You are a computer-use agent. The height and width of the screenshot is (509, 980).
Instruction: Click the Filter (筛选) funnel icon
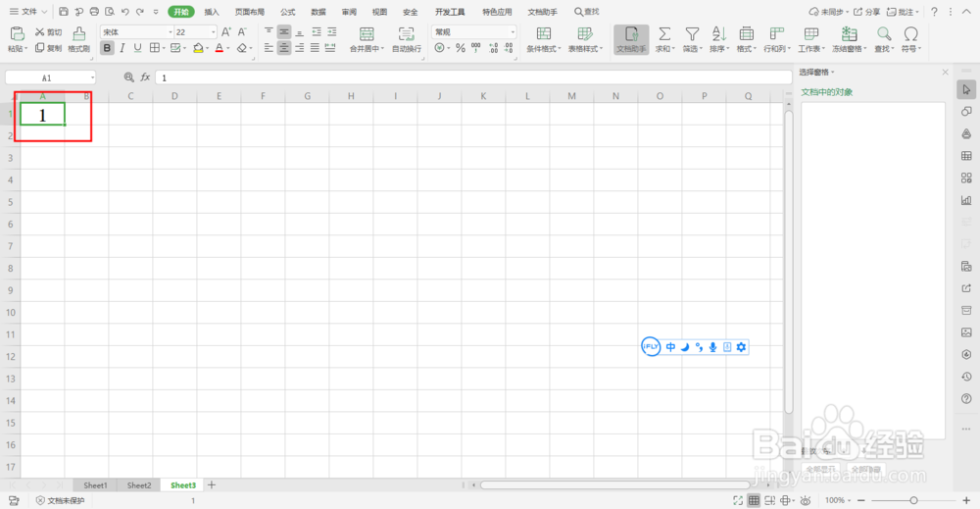(x=692, y=33)
